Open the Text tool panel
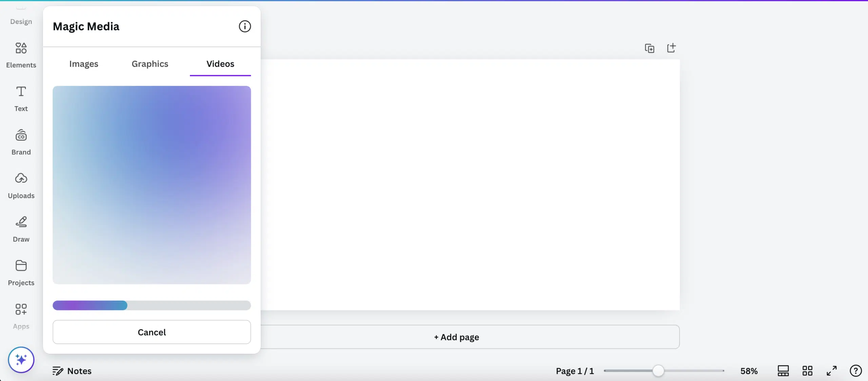This screenshot has height=381, width=868. click(x=21, y=99)
